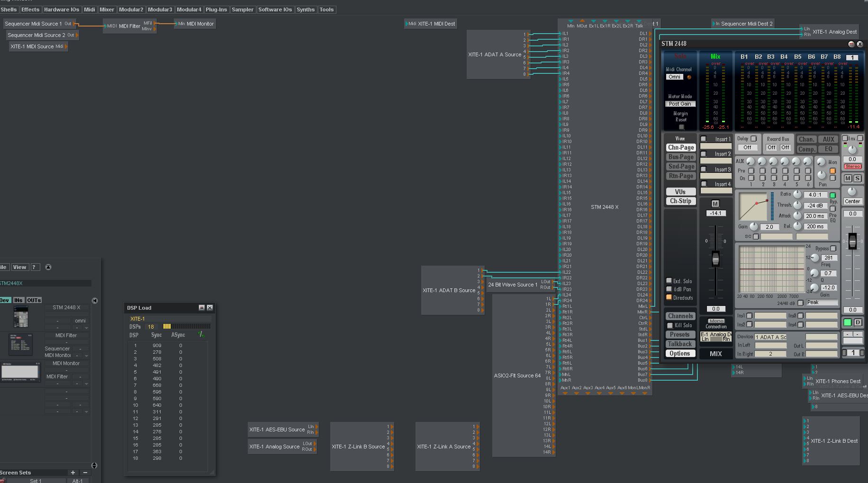Click the channel 1 fader handle
The width and height of the screenshot is (868, 483).
pos(852,241)
